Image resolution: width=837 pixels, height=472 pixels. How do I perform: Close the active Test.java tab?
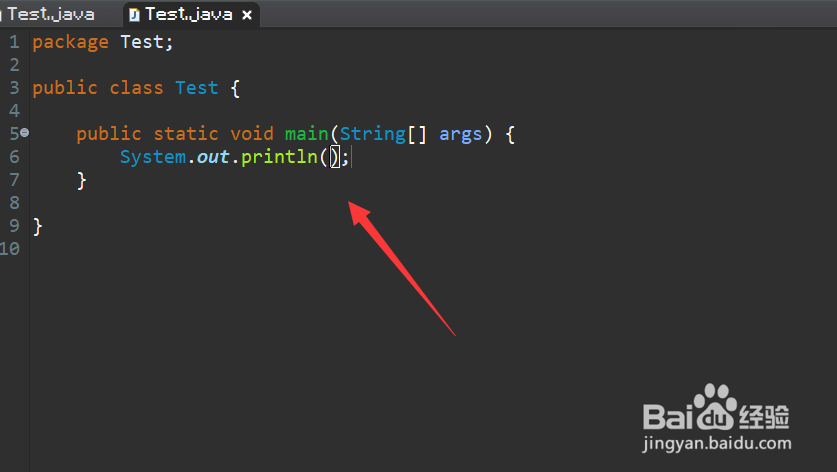click(247, 15)
